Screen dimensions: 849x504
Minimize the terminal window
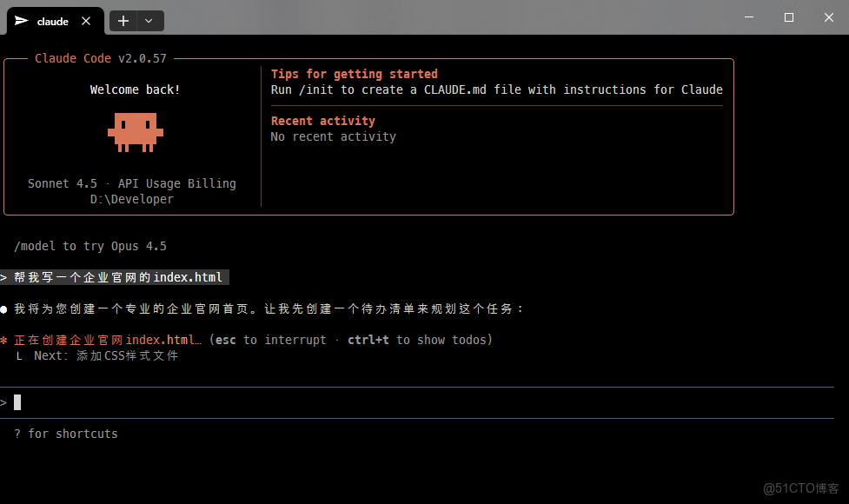tap(749, 17)
